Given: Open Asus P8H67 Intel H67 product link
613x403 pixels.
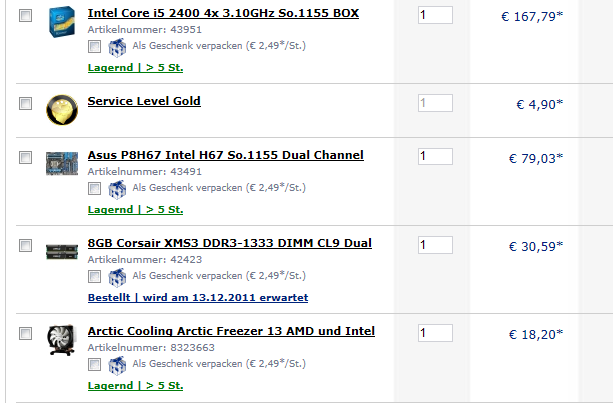Looking at the screenshot, I should (226, 155).
